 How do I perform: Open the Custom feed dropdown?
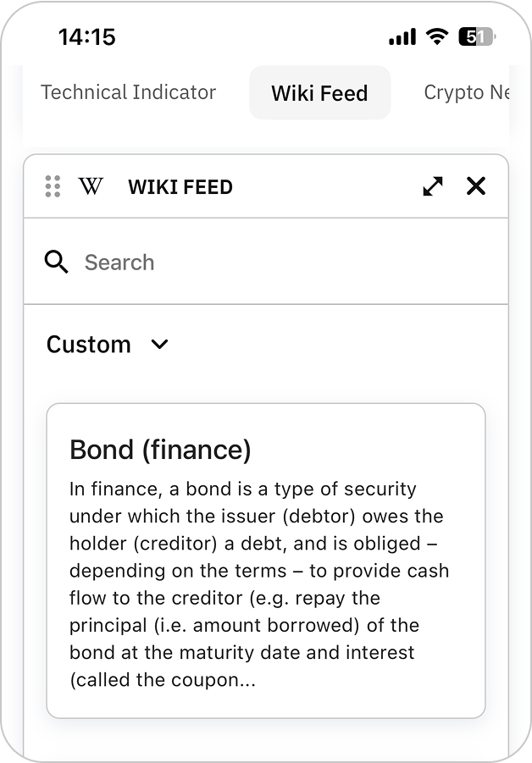pyautogui.click(x=89, y=345)
